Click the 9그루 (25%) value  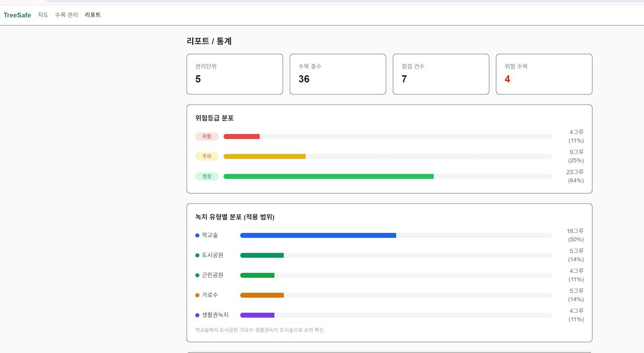click(576, 156)
